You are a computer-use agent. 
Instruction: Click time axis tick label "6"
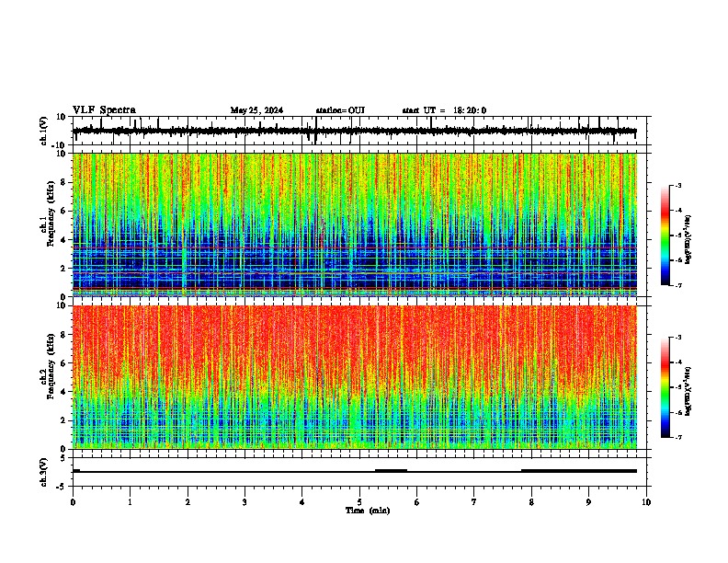[417, 502]
